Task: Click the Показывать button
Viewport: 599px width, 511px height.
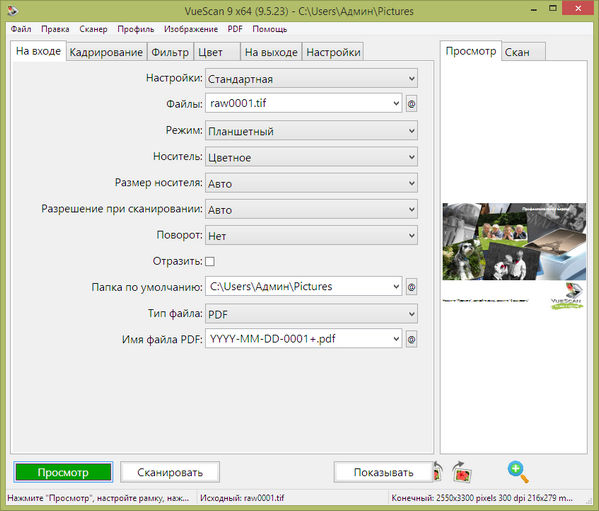Action: point(383,472)
